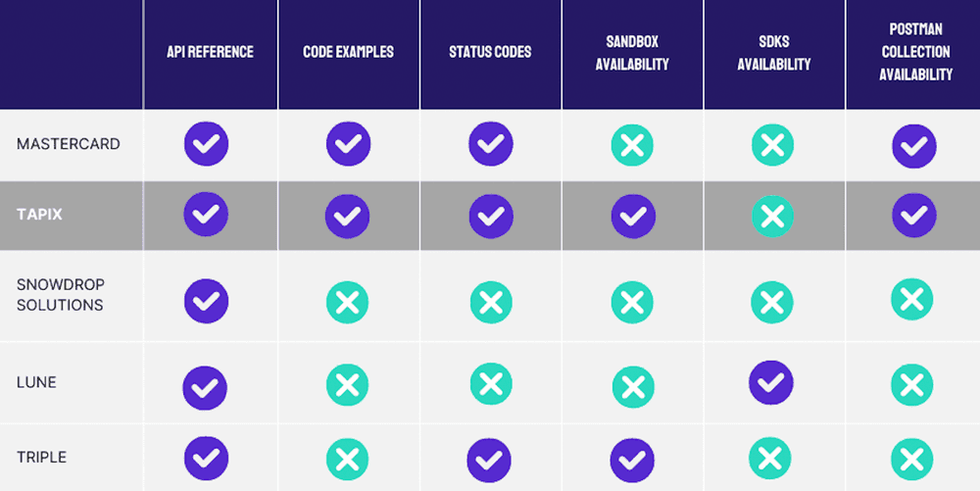Click Mastercard's API Reference checkmark icon
The height and width of the screenshot is (491, 980).
click(206, 145)
